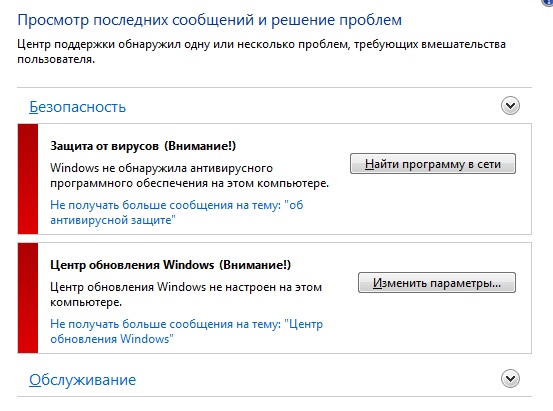Click the Изменить параметры... button

coord(437,283)
